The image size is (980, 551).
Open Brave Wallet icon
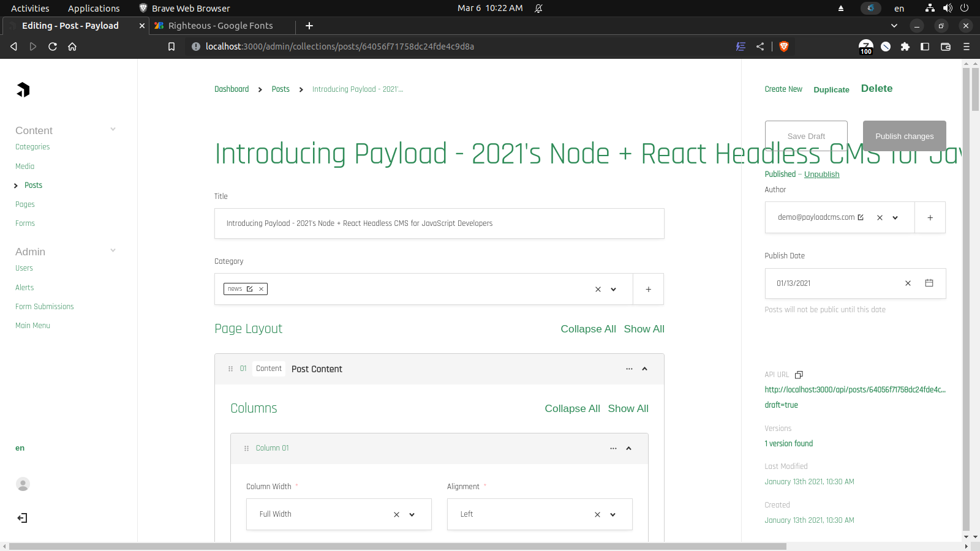[946, 47]
